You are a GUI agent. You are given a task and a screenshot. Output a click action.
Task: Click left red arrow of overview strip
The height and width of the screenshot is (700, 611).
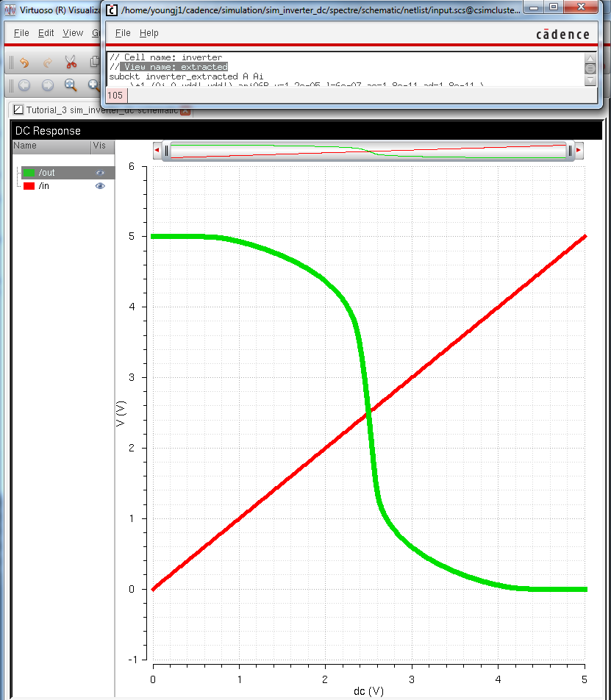pos(157,151)
